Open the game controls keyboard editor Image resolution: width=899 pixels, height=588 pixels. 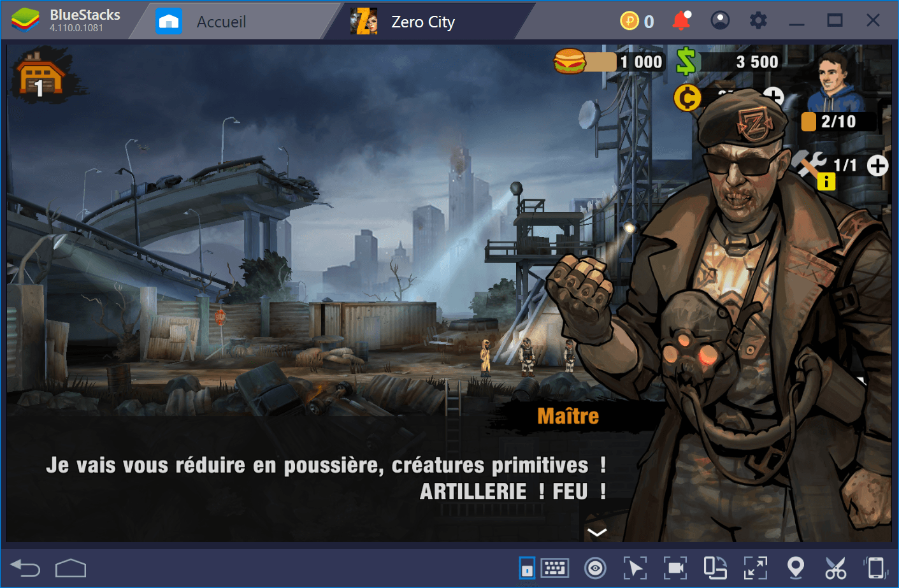[554, 568]
